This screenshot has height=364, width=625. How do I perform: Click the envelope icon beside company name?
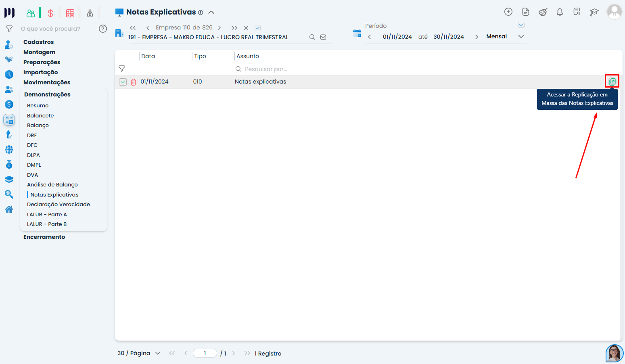pyautogui.click(x=323, y=37)
